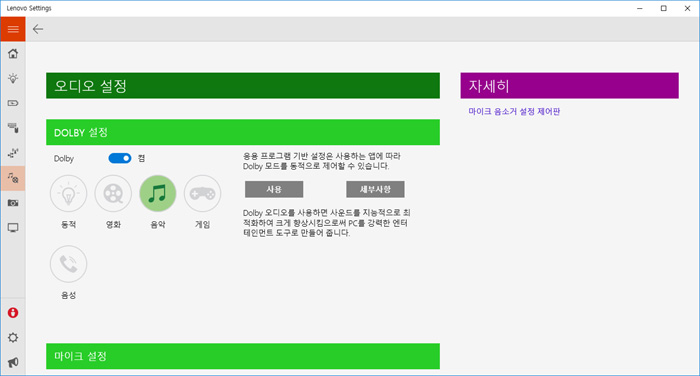The image size is (700, 376).
Task: Open 마이크 음소거 설정 제어판 link
Action: (x=514, y=111)
